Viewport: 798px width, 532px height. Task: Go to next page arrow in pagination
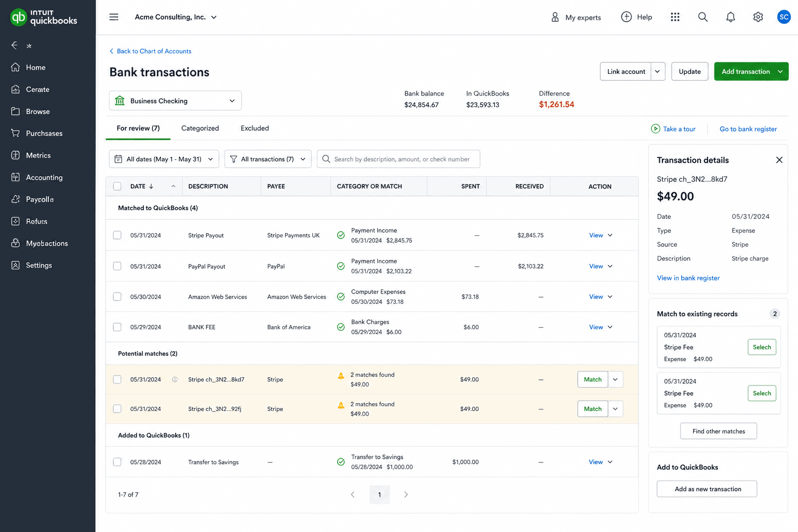[406, 495]
